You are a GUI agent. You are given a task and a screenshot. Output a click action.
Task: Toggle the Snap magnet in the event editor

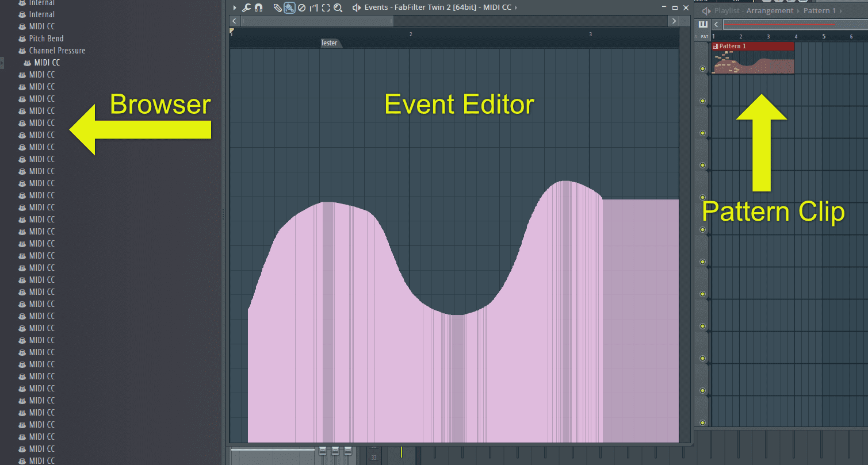(258, 7)
